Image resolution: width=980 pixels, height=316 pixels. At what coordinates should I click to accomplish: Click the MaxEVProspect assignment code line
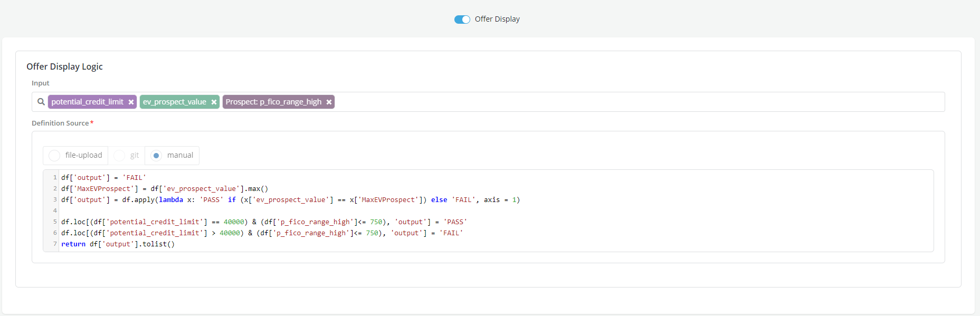coord(165,189)
